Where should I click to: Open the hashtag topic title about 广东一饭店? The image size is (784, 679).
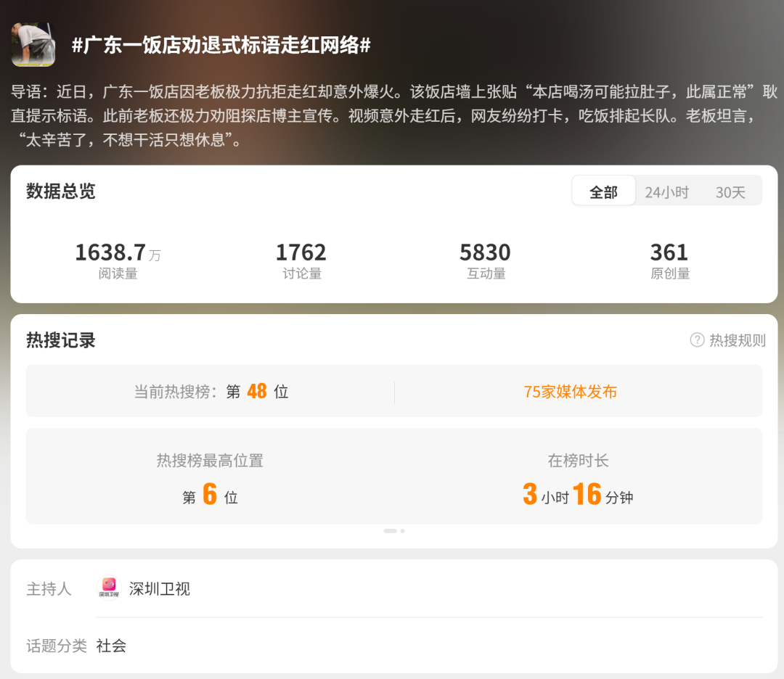tap(221, 46)
